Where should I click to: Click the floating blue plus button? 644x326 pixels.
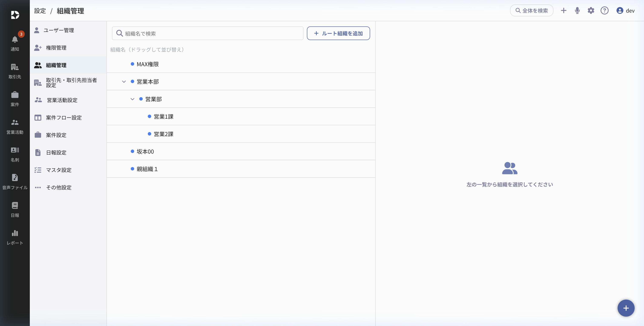tap(626, 308)
